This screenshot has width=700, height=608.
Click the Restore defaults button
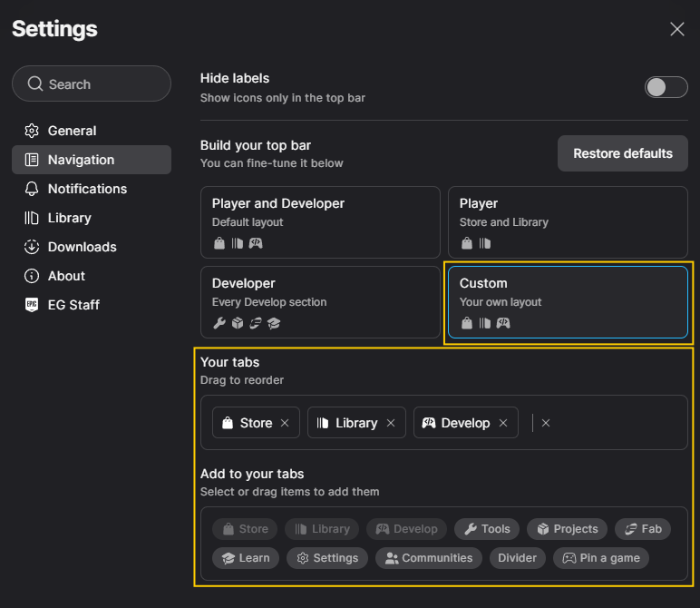coord(622,153)
